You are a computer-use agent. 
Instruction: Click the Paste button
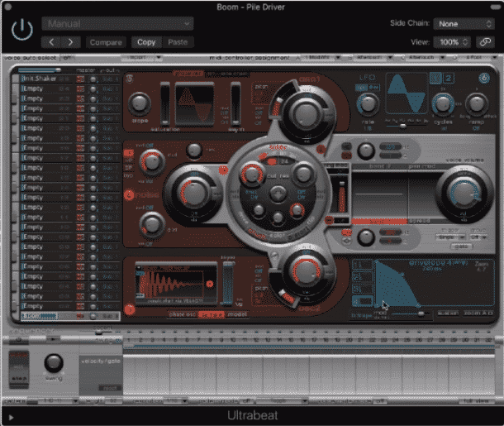pyautogui.click(x=178, y=42)
